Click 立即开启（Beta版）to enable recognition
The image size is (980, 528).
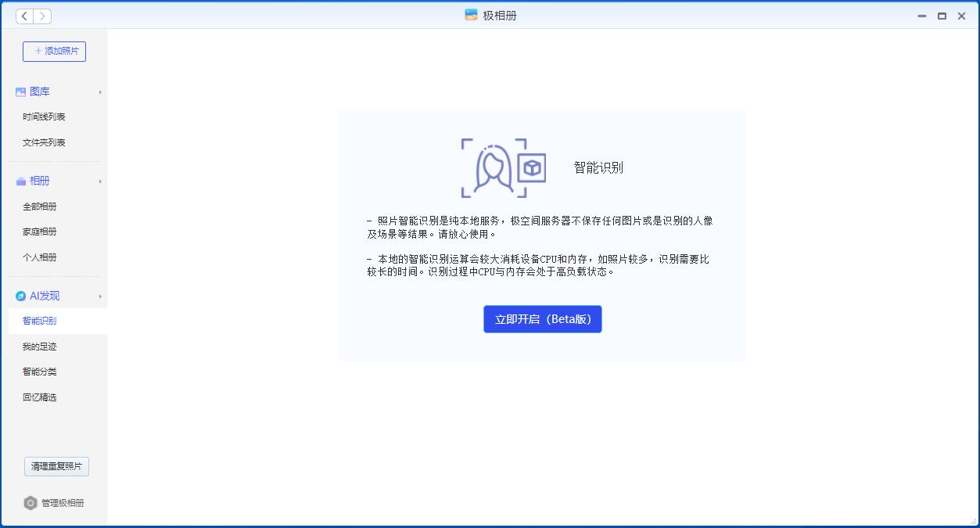tap(542, 318)
